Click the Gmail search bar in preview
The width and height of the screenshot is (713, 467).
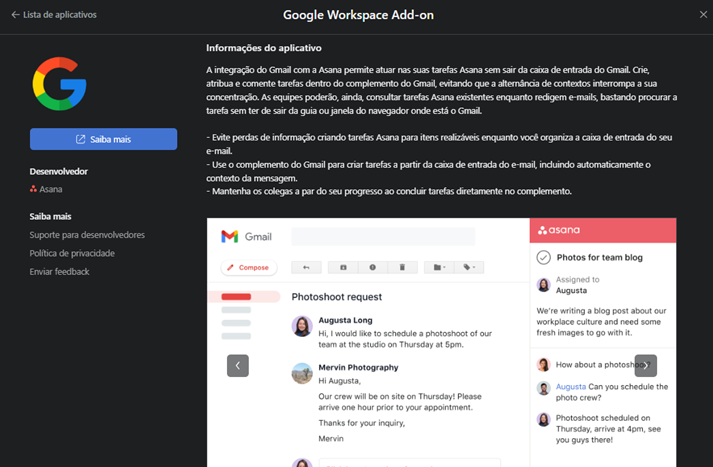[x=383, y=237]
